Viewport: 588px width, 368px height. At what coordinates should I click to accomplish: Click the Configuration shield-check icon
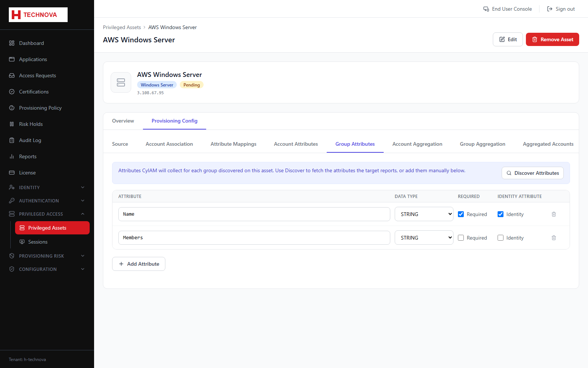coord(12,269)
